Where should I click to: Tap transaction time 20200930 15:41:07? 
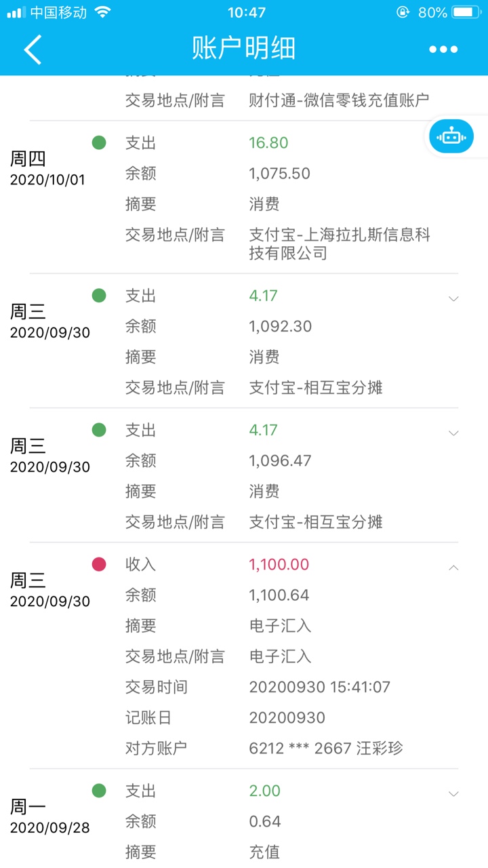click(320, 688)
